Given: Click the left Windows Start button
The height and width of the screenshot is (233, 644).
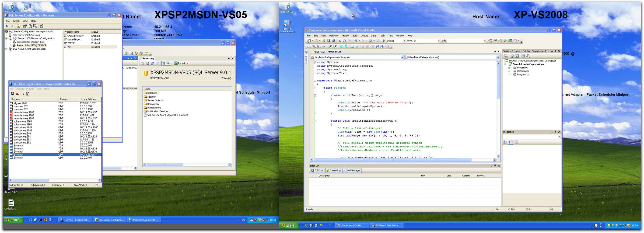Looking at the screenshot, I should (13, 220).
